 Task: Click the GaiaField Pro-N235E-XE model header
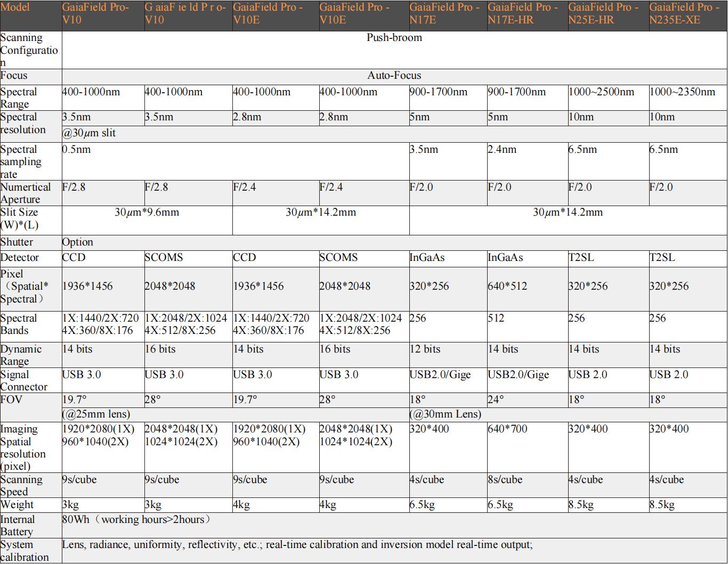tap(684, 14)
